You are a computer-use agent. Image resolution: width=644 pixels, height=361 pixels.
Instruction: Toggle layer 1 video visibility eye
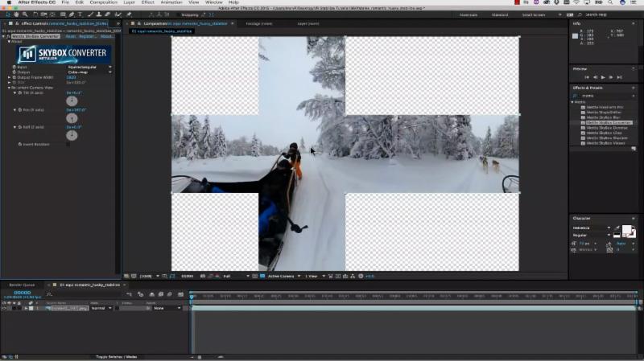coord(5,308)
